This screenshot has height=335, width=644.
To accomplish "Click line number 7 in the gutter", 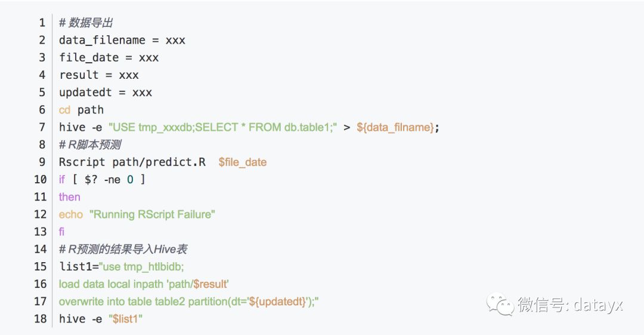I will point(42,127).
